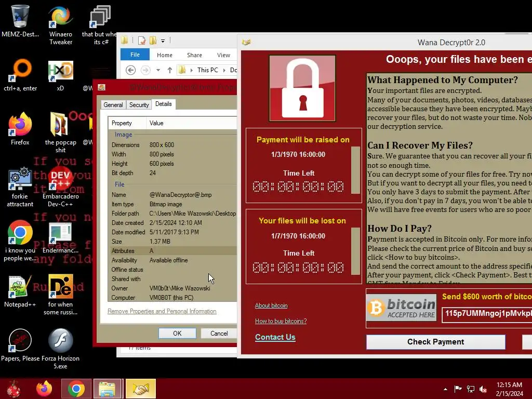The height and width of the screenshot is (399, 532).
Task: Expand Explorer recent locations dropdown arrow
Action: (x=158, y=70)
